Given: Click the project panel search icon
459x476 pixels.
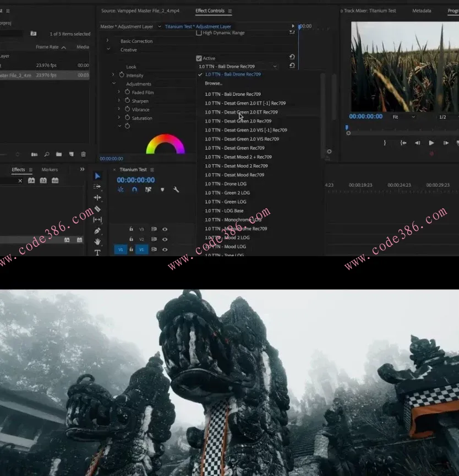Looking at the screenshot, I should (x=47, y=154).
